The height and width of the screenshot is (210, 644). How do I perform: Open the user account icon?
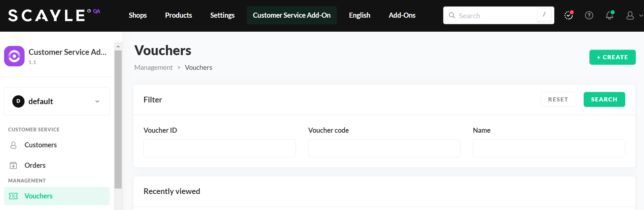click(x=630, y=15)
